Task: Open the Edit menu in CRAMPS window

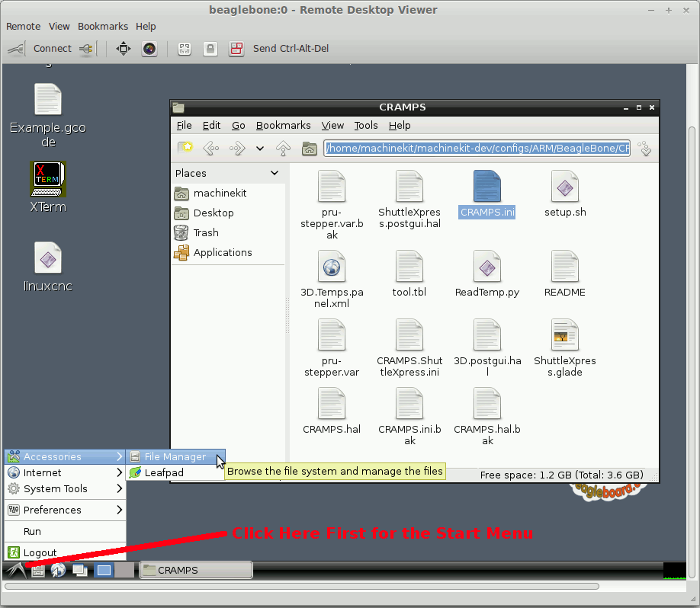Action: (x=211, y=126)
